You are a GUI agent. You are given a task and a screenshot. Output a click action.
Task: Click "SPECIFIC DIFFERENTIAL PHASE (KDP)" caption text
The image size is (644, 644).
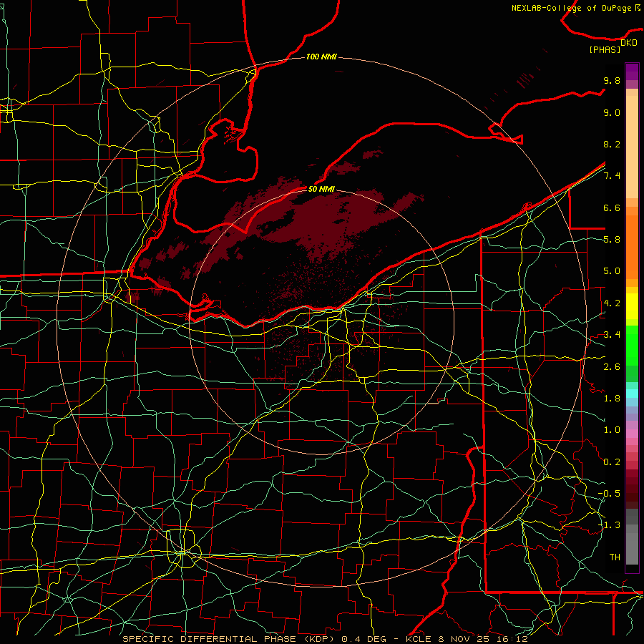[229, 639]
